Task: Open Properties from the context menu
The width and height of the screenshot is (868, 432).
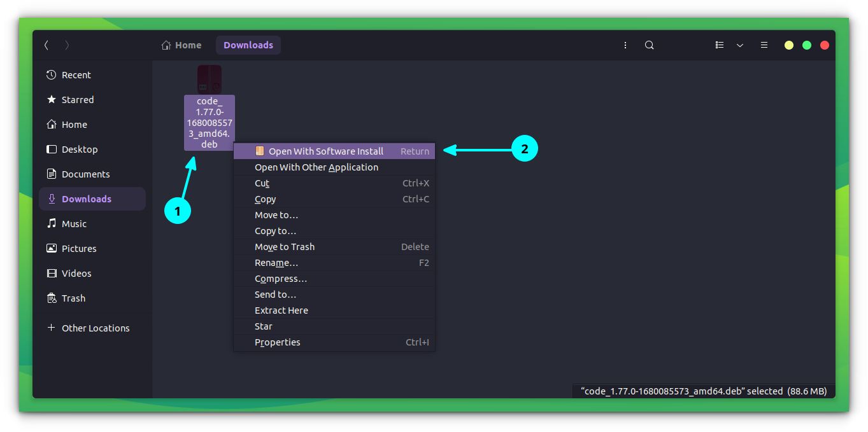Action: click(x=277, y=342)
